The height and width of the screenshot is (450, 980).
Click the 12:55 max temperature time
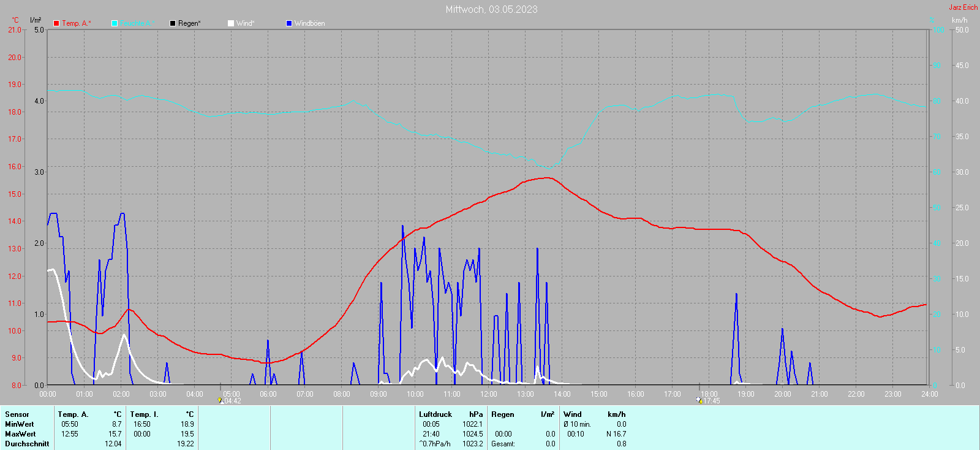70,434
